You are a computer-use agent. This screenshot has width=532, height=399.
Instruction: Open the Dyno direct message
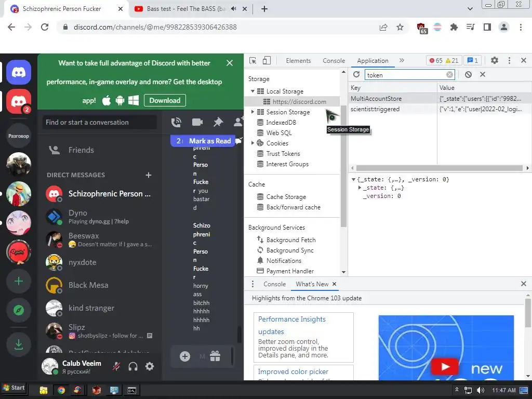pos(100,217)
